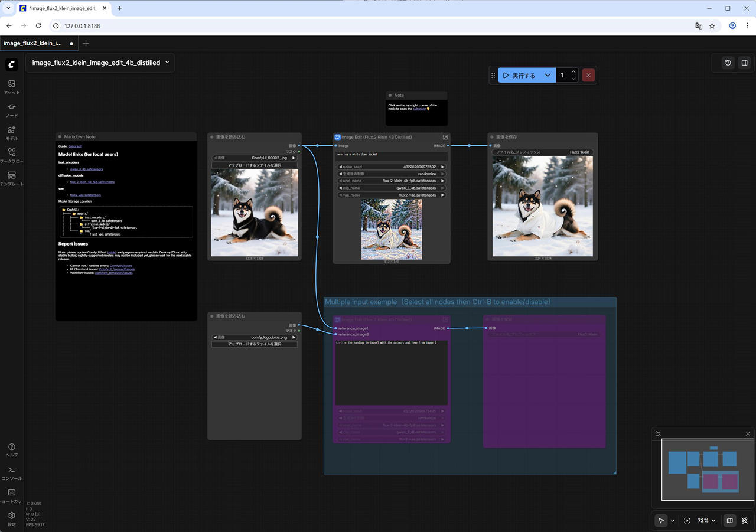Open a new workflow tab with plus
This screenshot has width=756, height=532.
coord(86,43)
